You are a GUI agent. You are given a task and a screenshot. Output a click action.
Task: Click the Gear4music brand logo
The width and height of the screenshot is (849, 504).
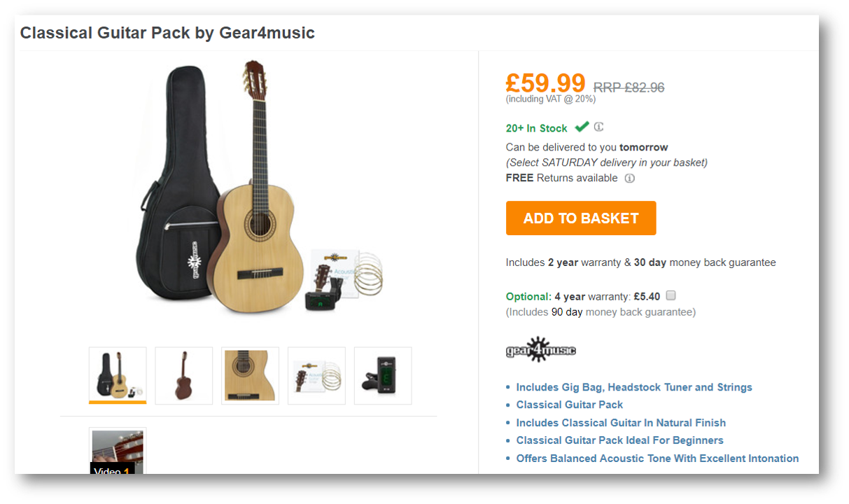coord(540,350)
